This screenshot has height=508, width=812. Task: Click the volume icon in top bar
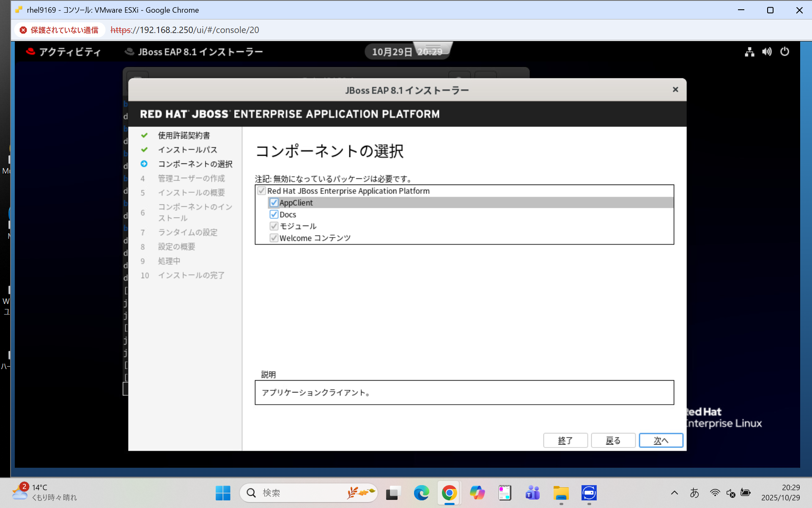point(767,51)
